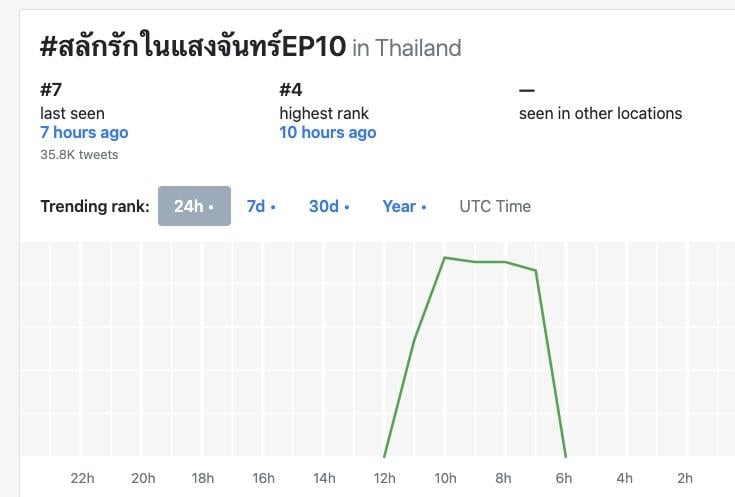Open the "10 hours ago" highest rank link
This screenshot has width=735, height=497.
pos(328,132)
